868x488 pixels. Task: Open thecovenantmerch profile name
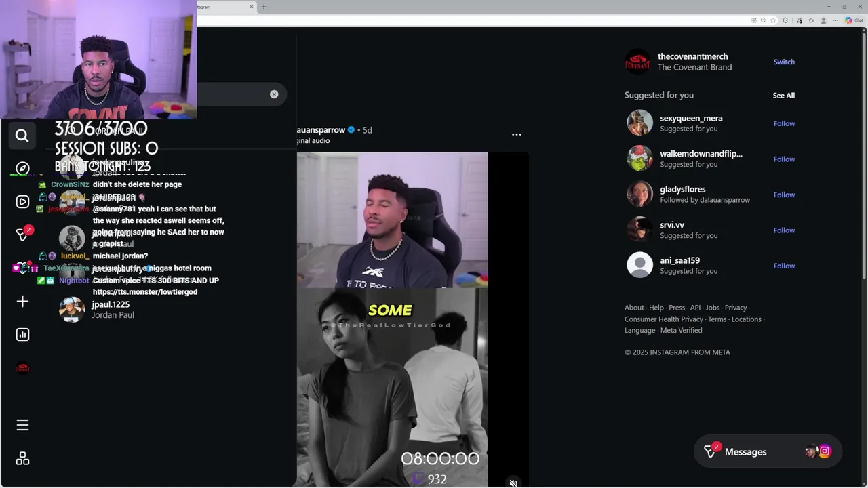click(x=692, y=56)
